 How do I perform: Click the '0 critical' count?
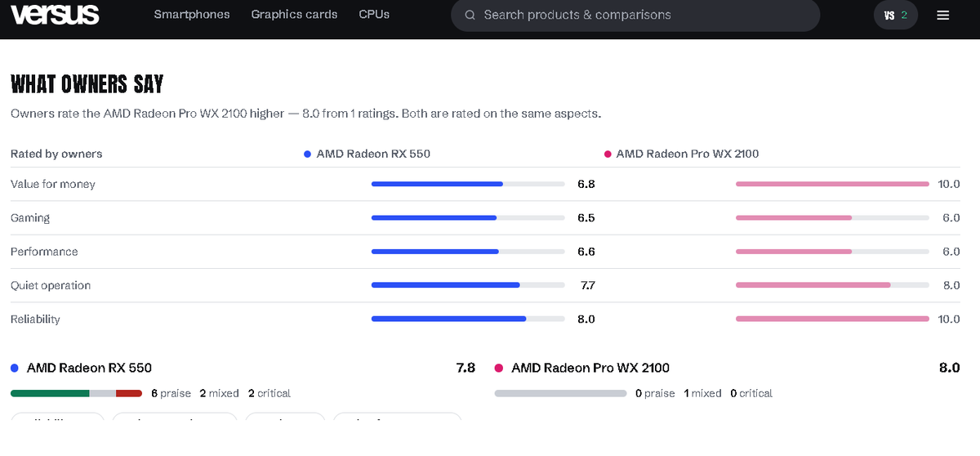click(751, 393)
